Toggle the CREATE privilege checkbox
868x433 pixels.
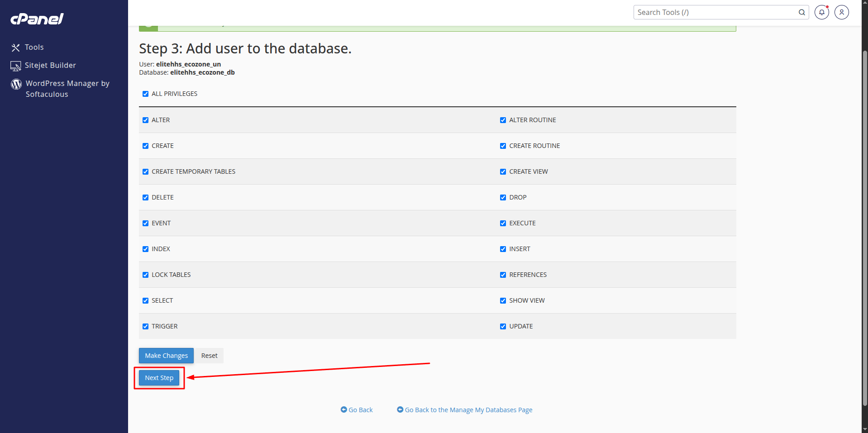coord(145,146)
